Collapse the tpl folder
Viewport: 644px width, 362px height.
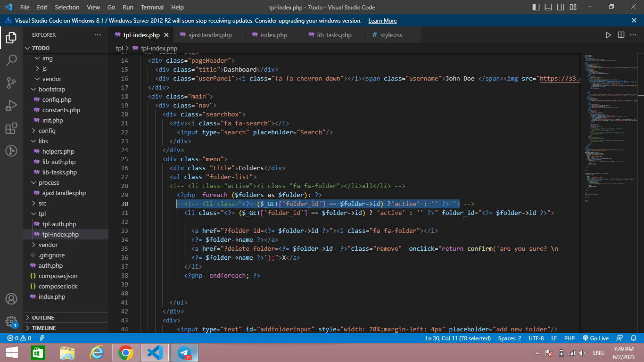click(x=66, y=214)
